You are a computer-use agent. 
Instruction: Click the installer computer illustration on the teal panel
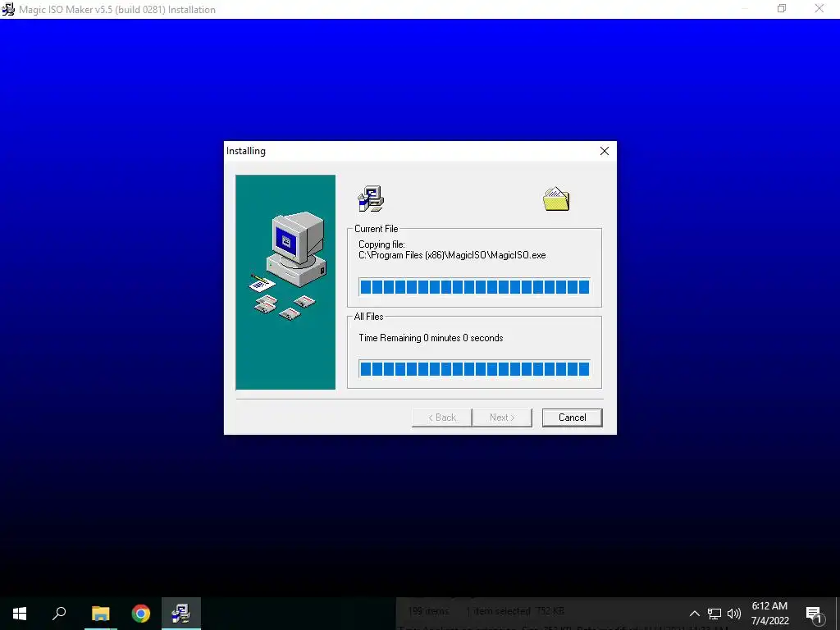pyautogui.click(x=289, y=266)
